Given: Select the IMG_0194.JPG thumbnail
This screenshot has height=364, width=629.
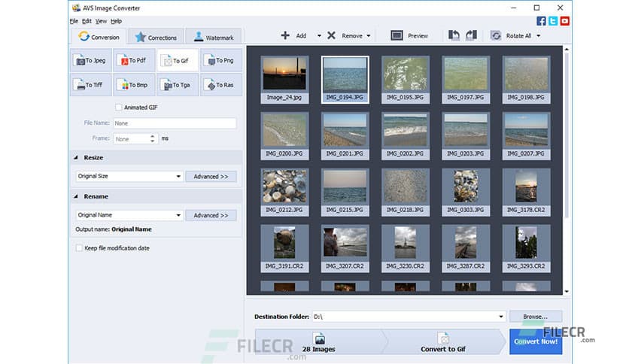Looking at the screenshot, I should click(345, 80).
